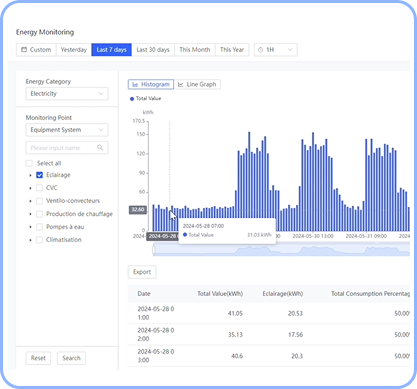Click the chart zoom range slider handle
This screenshot has height=389, width=417.
154,250
